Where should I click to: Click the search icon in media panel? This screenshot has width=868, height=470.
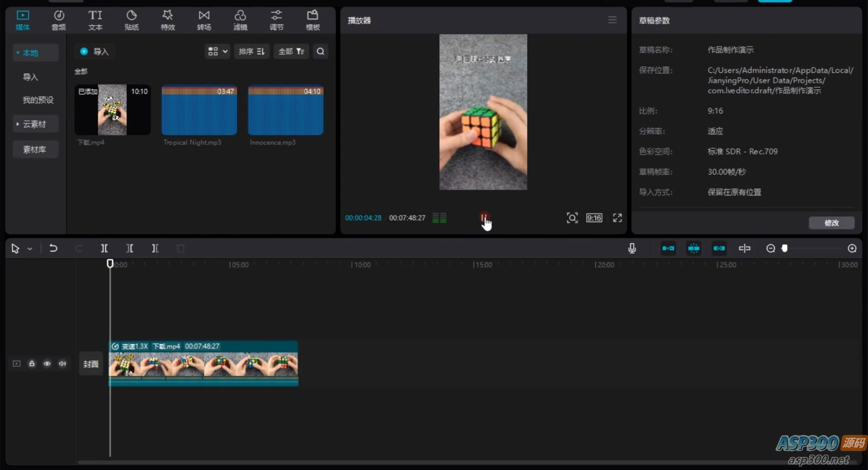click(321, 51)
